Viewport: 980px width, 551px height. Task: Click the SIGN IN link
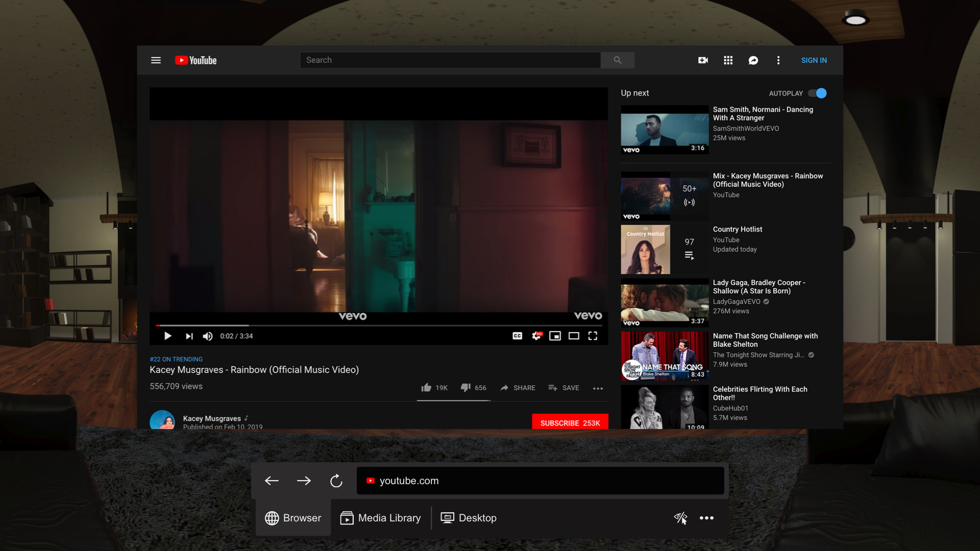814,60
